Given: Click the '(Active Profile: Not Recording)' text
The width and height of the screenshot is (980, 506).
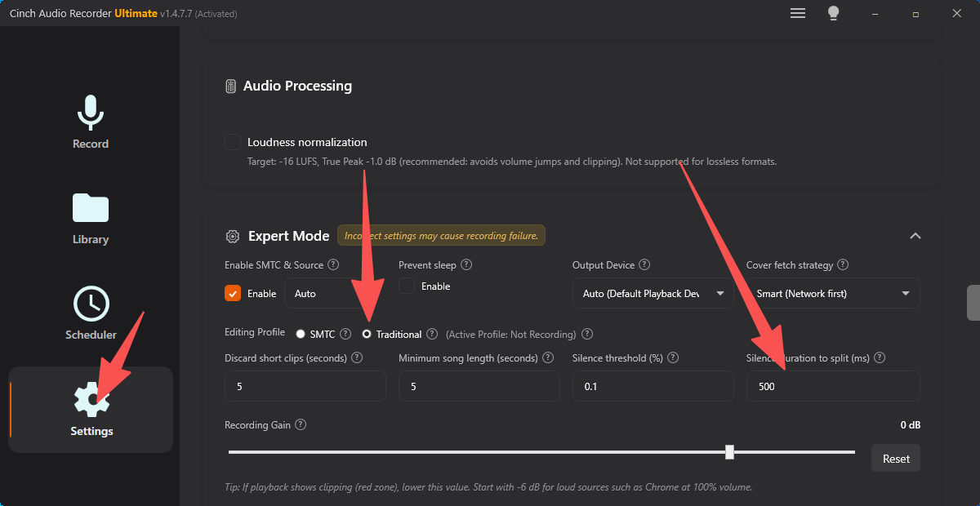Looking at the screenshot, I should (x=510, y=335).
